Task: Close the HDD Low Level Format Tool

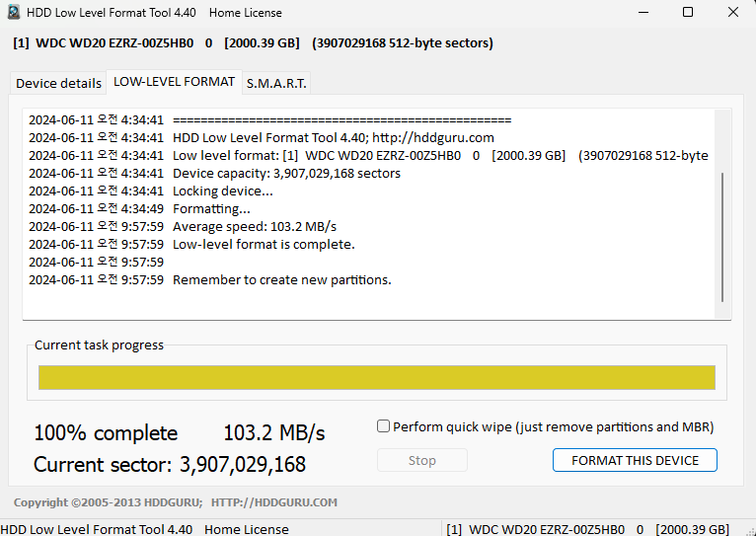Action: (x=733, y=12)
